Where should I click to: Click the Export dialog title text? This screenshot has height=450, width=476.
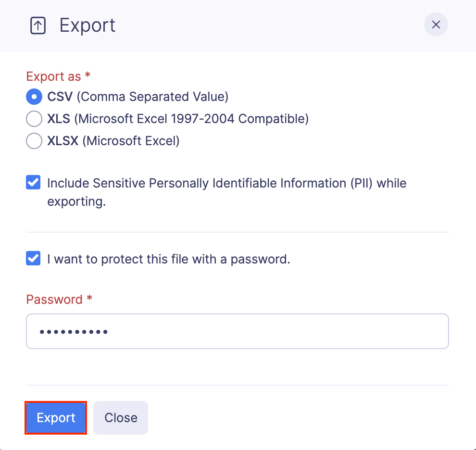[87, 25]
